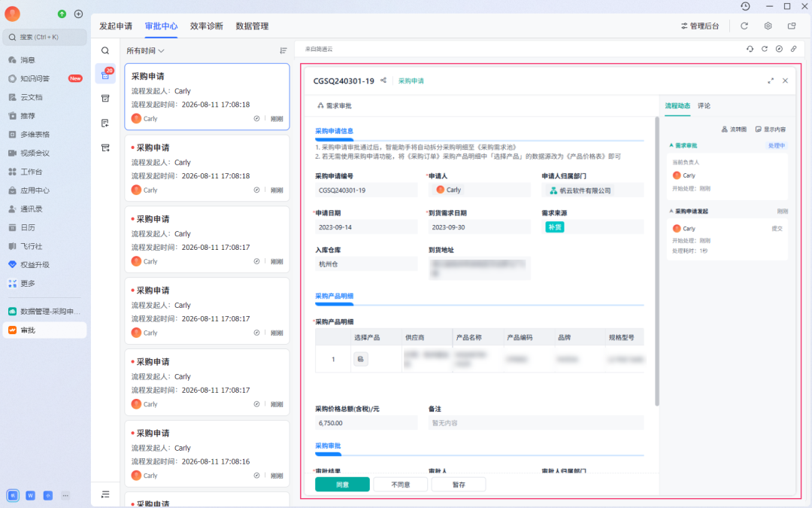Screen dimensions: 812x508
Task: Open 管理后台 admin console
Action: [700, 26]
